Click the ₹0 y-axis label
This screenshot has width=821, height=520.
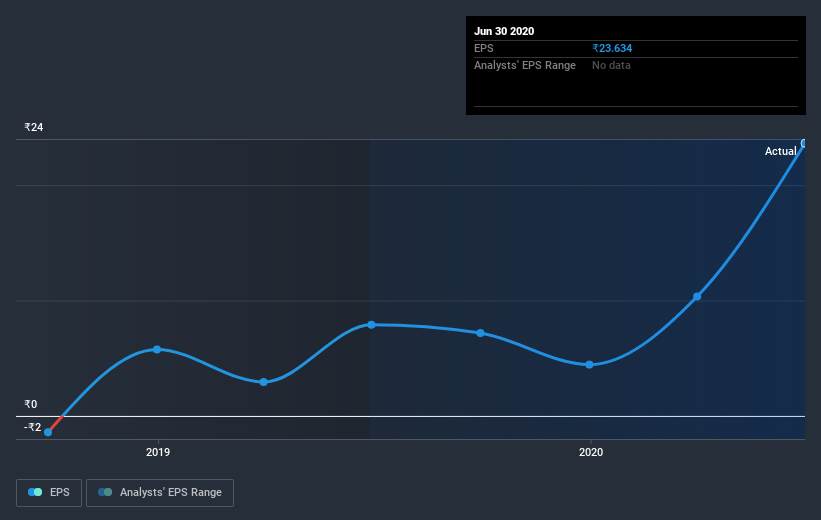click(30, 404)
